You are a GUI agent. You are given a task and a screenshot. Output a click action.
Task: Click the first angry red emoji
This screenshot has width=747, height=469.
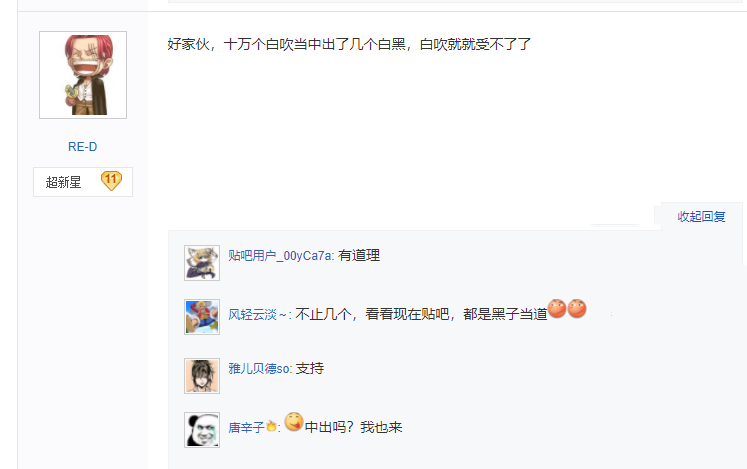[x=558, y=310]
